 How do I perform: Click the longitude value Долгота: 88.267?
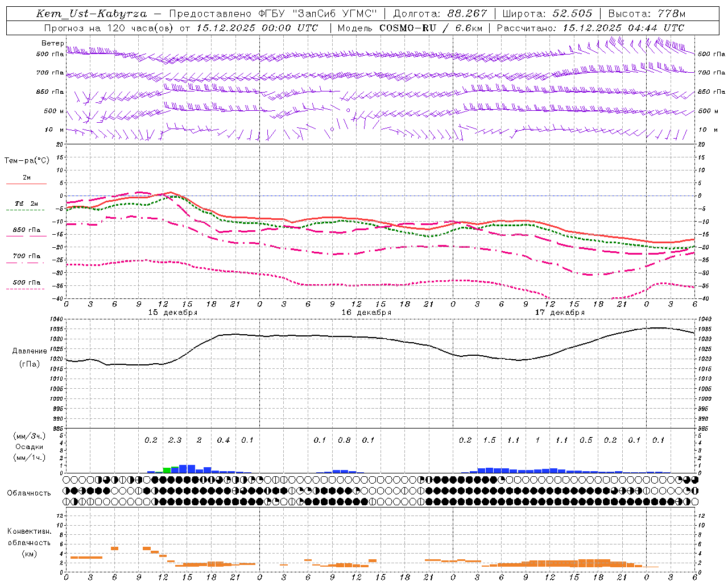(x=440, y=14)
